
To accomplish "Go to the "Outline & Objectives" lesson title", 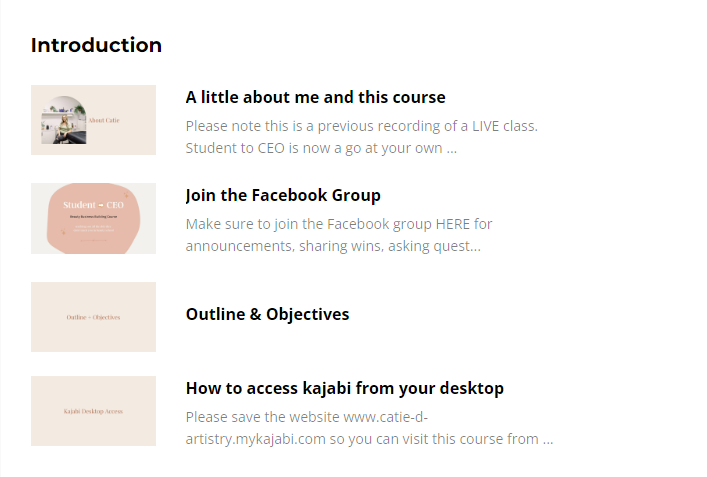I will (x=267, y=314).
